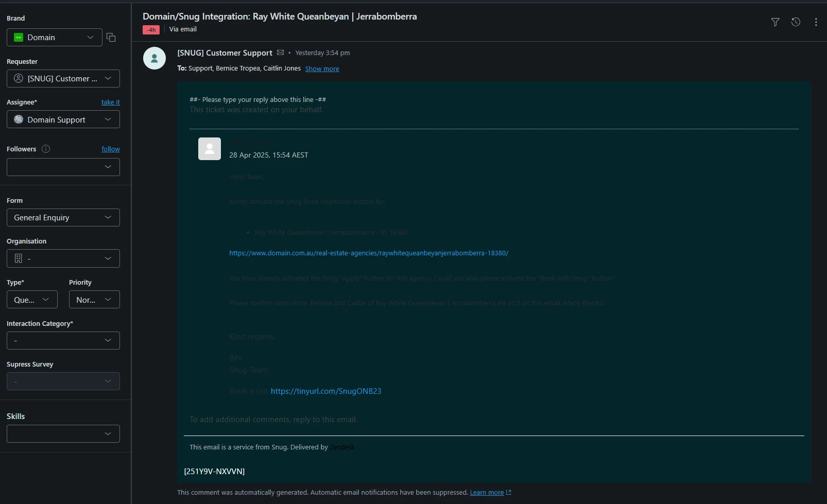Image resolution: width=827 pixels, height=504 pixels.
Task: Click the external link icon after Learn more
Action: (x=509, y=493)
